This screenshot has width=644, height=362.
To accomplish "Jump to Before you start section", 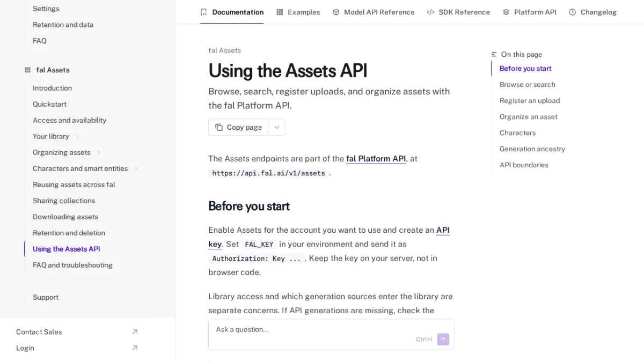I will coord(525,69).
